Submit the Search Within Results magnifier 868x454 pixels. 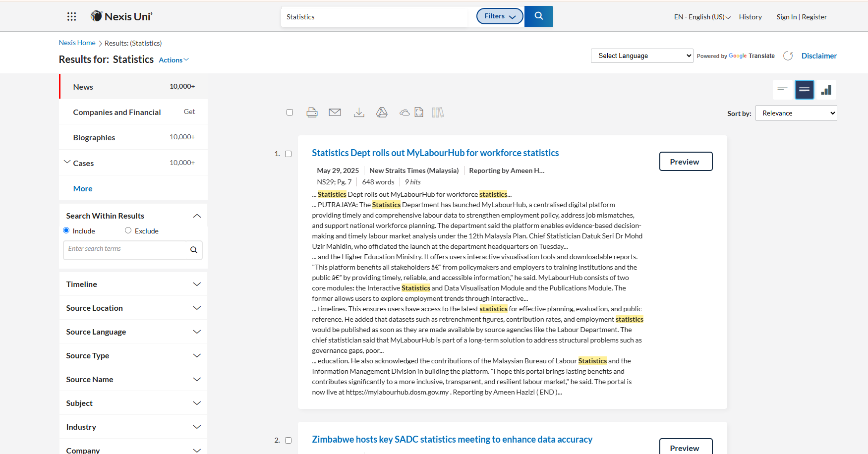(x=194, y=250)
